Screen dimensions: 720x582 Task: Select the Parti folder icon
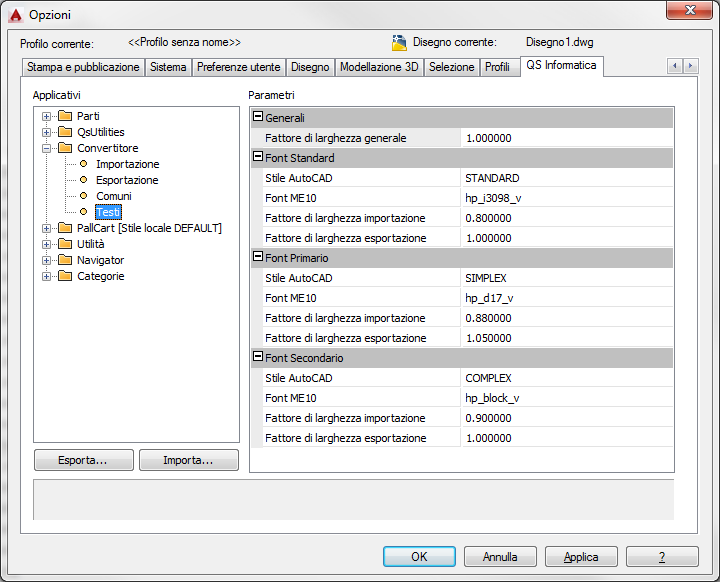65,116
